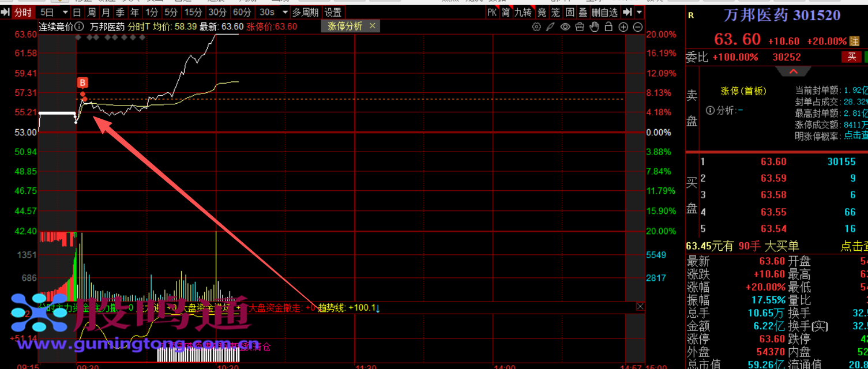Click the red B buy signal marker
The height and width of the screenshot is (369, 868).
click(x=82, y=82)
